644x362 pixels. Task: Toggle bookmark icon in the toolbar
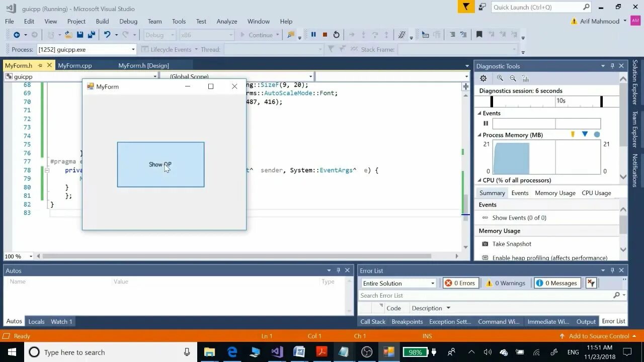coord(479,35)
